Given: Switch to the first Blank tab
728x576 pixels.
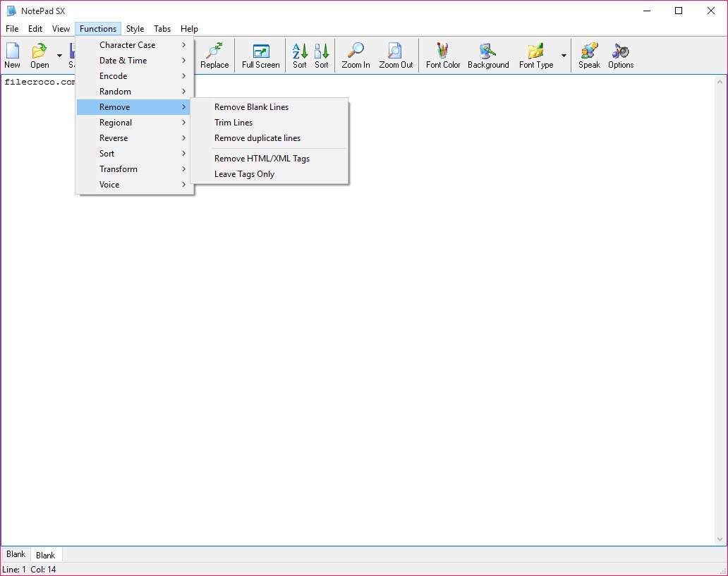Looking at the screenshot, I should [16, 555].
